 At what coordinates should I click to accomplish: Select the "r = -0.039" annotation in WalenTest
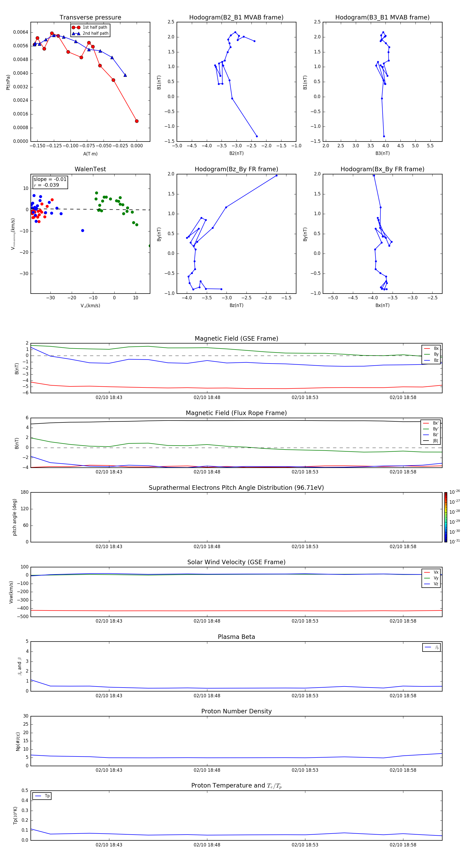click(47, 185)
